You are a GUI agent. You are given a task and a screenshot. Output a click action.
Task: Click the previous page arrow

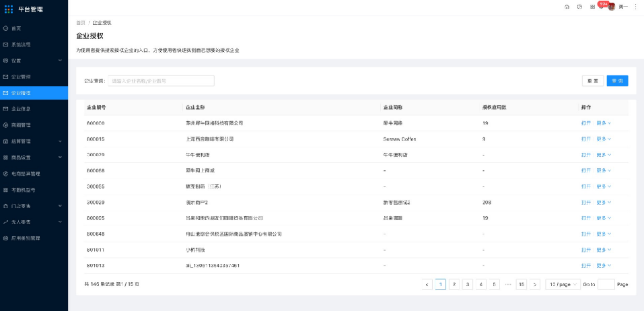427,284
